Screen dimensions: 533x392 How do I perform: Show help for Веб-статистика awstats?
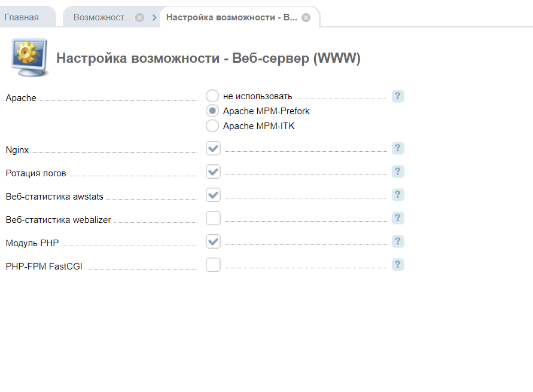click(398, 195)
